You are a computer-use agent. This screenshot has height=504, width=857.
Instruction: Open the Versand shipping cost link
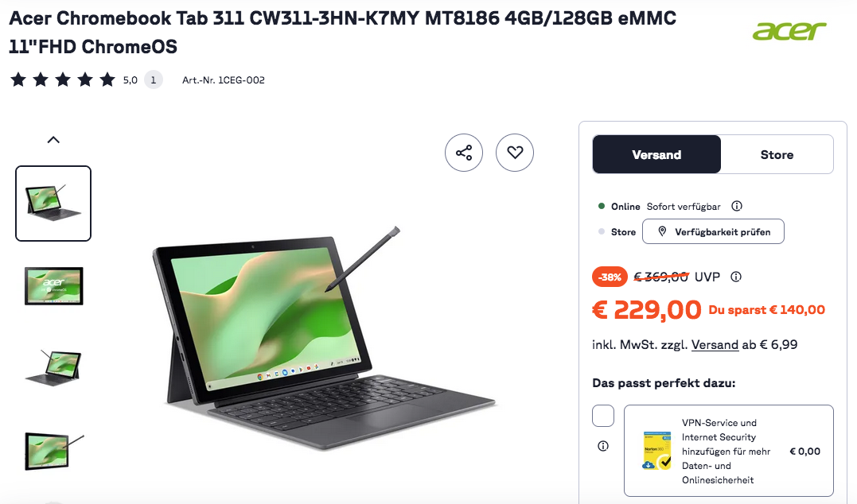click(x=715, y=344)
